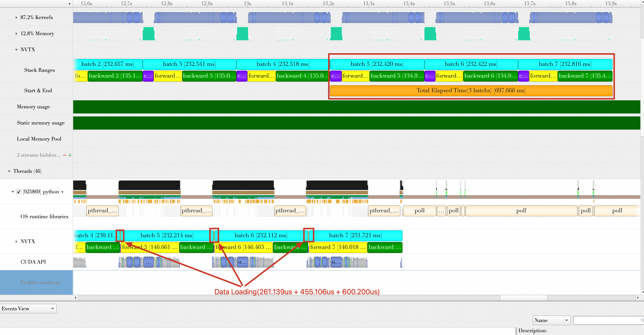The height and width of the screenshot is (335, 644).
Task: Click the large poll block in OS runtime
Action: [x=521, y=211]
